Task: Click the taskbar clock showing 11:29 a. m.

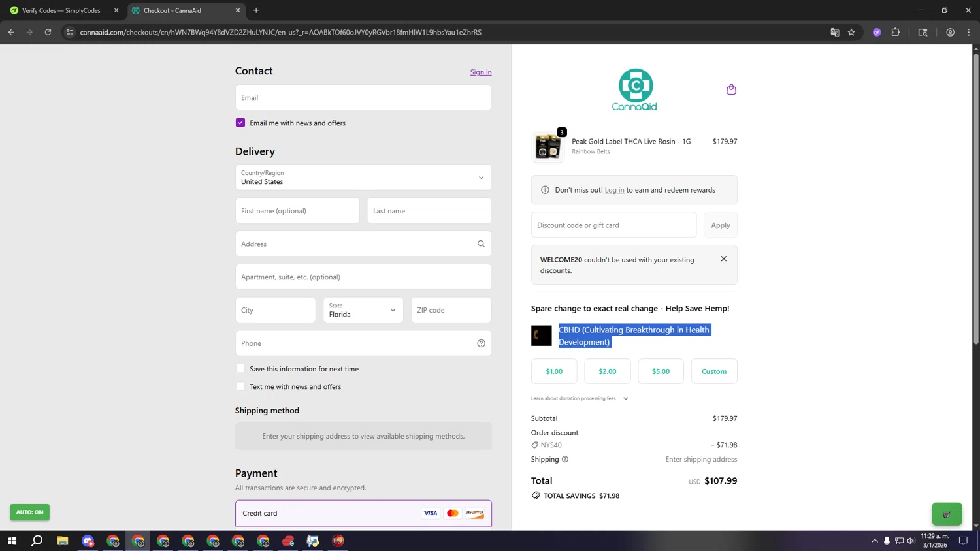Action: click(934, 541)
